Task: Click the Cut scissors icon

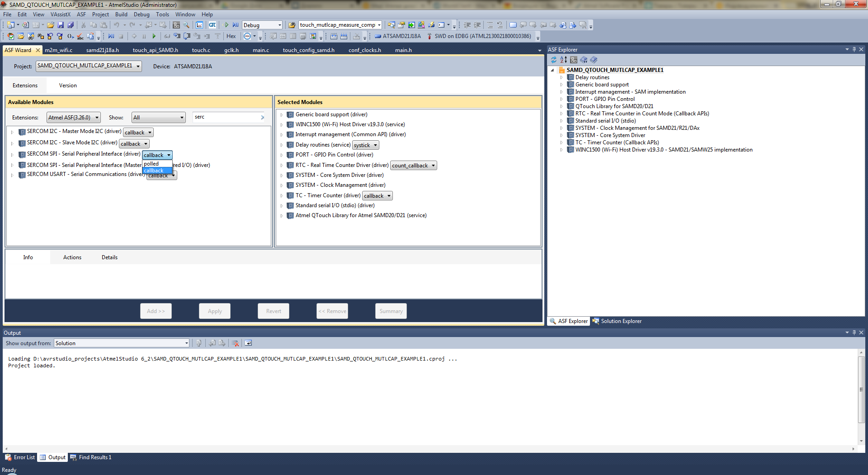Action: coord(83,25)
